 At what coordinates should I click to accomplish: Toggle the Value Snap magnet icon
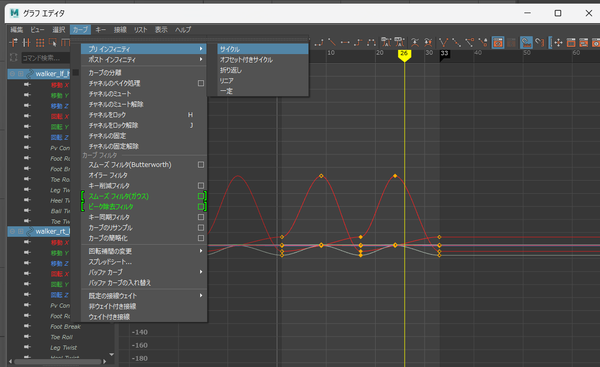[540, 42]
